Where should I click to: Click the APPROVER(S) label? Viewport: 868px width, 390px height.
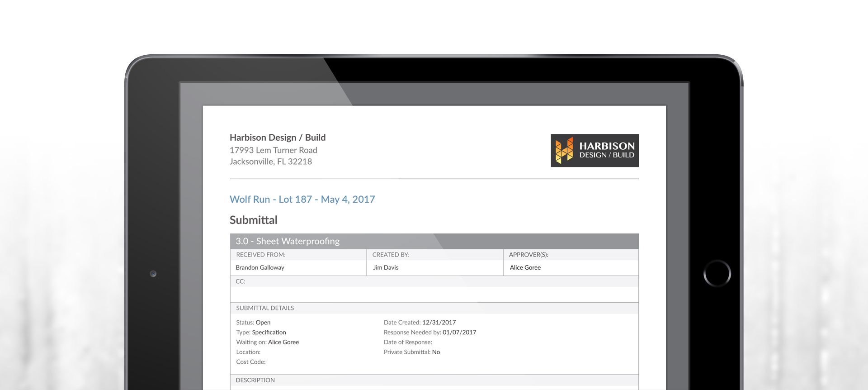(528, 255)
